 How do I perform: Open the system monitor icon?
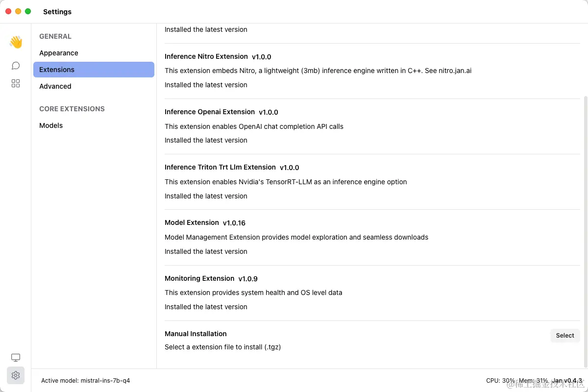point(16,358)
